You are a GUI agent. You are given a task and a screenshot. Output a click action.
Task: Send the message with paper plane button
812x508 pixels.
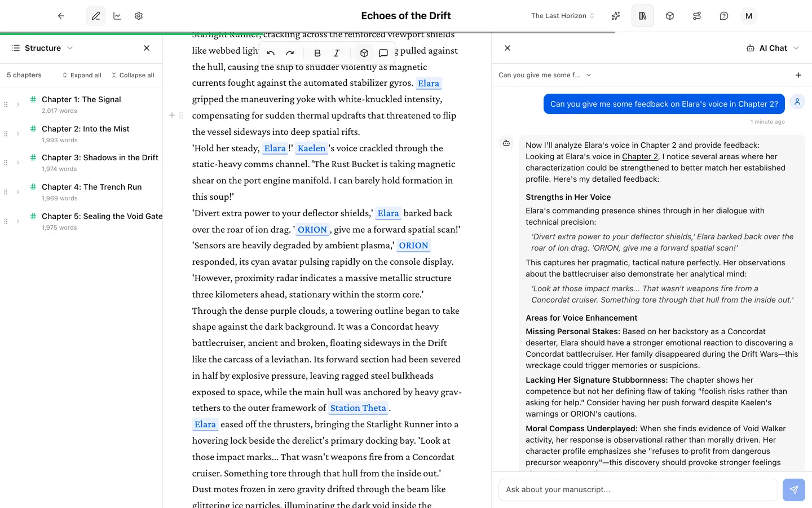pyautogui.click(x=794, y=490)
